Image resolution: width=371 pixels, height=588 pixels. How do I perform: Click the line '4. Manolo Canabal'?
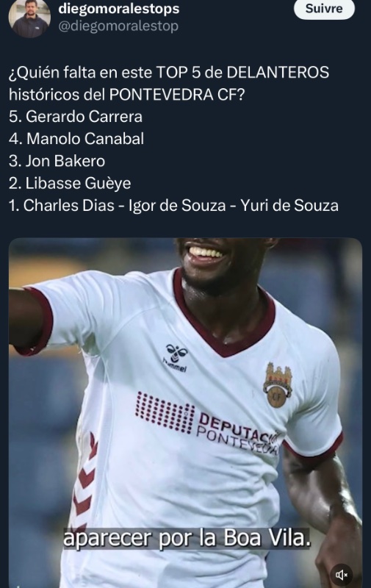pyautogui.click(x=76, y=139)
